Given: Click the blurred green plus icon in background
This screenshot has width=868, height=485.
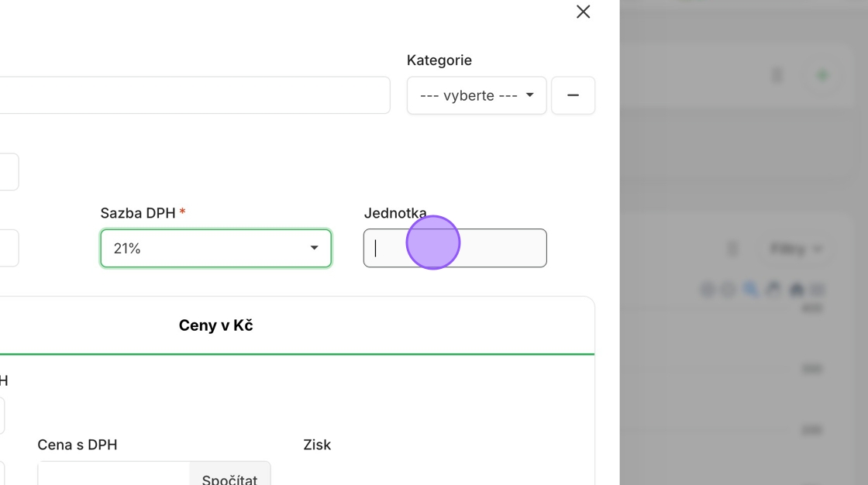Looking at the screenshot, I should click(x=822, y=75).
